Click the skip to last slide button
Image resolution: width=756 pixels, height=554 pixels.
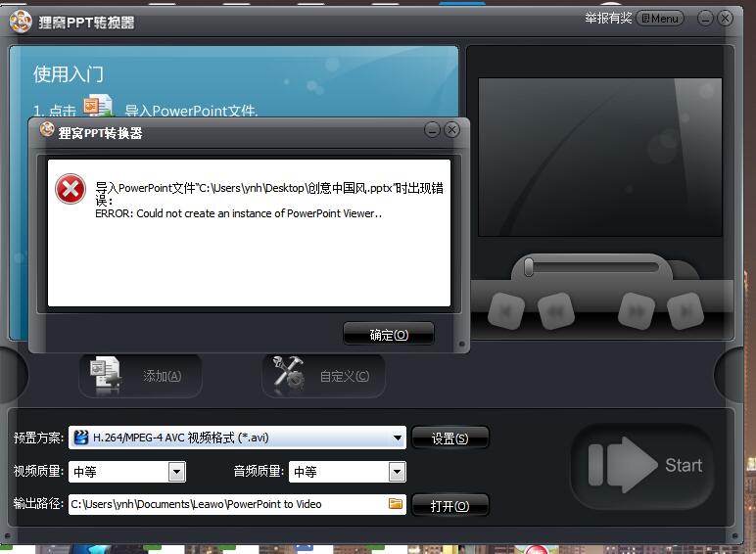(x=685, y=311)
